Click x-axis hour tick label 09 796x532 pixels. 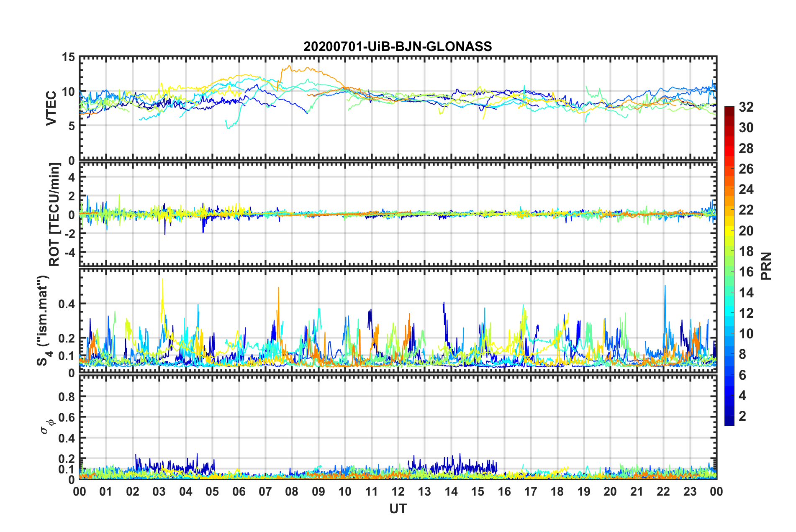click(318, 491)
